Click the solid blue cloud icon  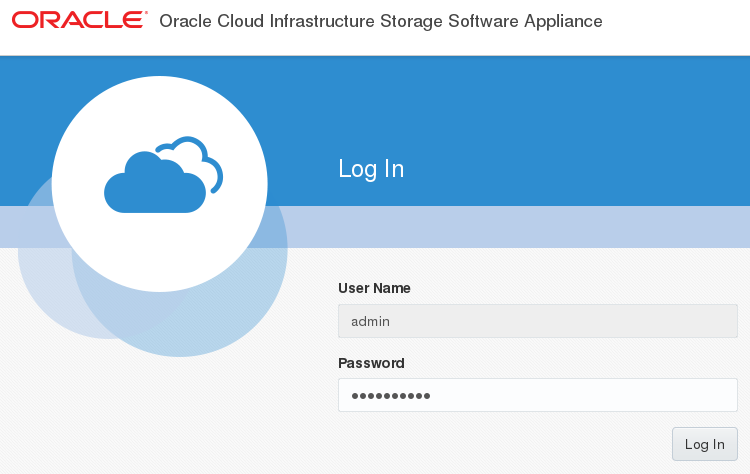point(150,187)
